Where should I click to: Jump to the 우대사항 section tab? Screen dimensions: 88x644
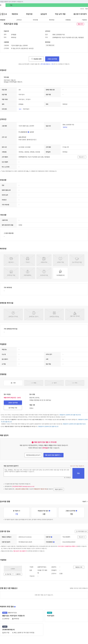(x=35, y=20)
